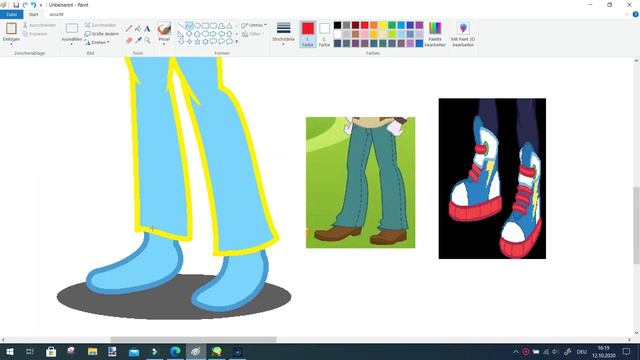Select the Magnifier tool
The width and height of the screenshot is (640, 360).
coord(147,40)
